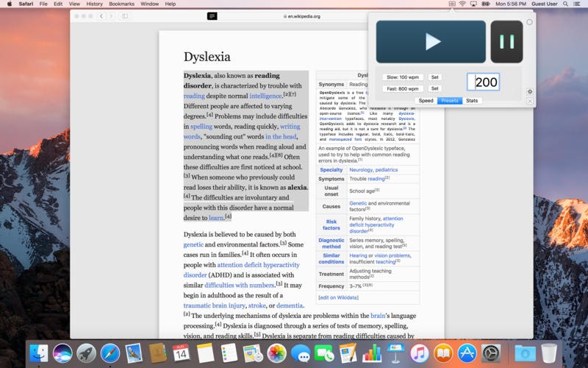Open the speed reader menu bar icon

tap(451, 4)
